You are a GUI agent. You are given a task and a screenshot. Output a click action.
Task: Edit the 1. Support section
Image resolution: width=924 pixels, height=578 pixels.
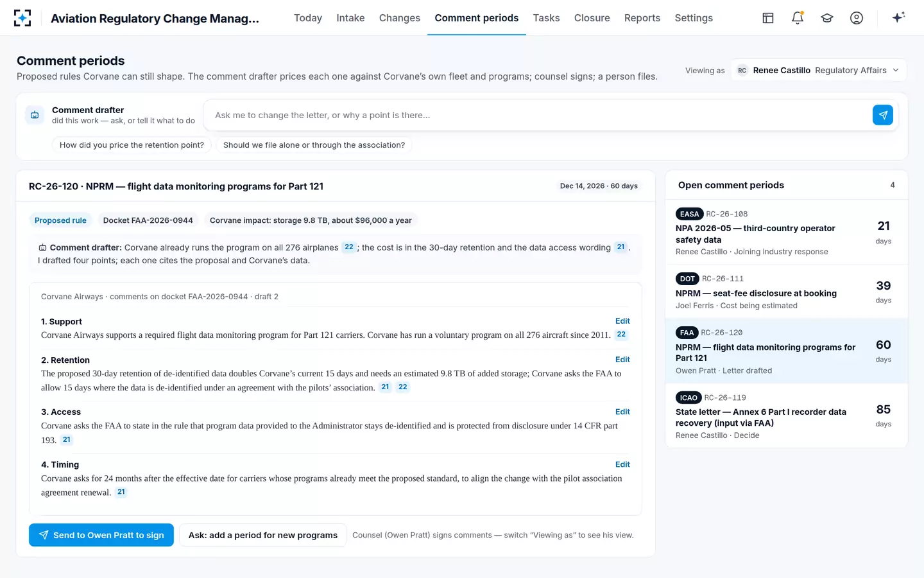pos(622,321)
